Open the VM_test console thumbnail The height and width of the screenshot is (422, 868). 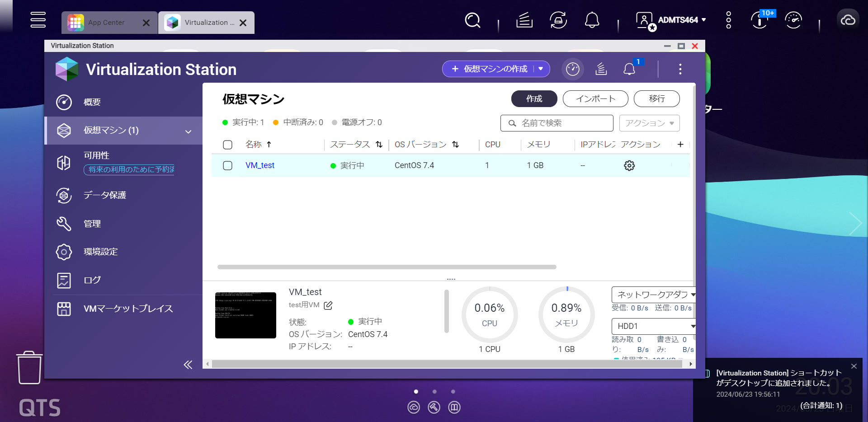pos(245,315)
